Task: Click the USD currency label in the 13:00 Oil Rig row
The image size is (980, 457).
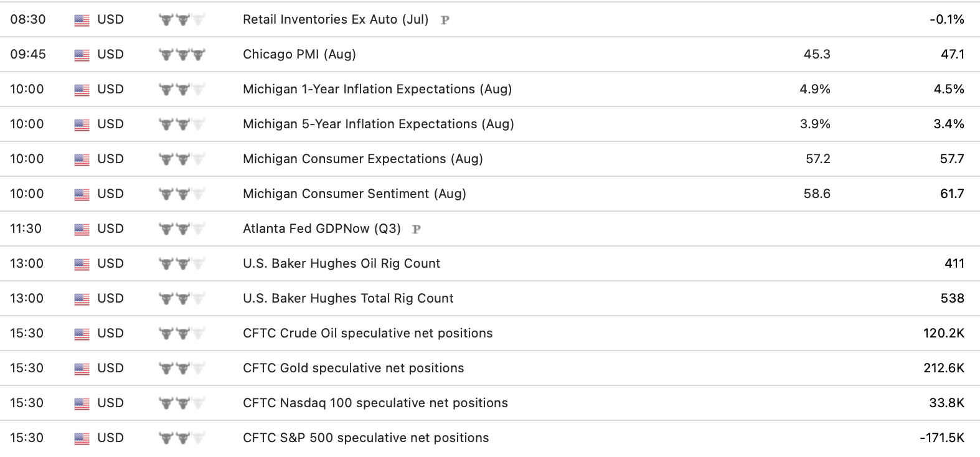Action: pyautogui.click(x=110, y=263)
